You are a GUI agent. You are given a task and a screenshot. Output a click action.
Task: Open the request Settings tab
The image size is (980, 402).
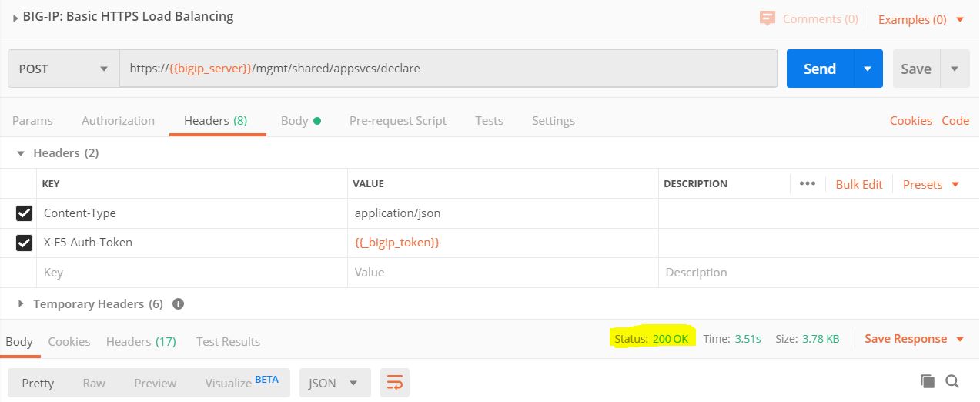click(554, 120)
